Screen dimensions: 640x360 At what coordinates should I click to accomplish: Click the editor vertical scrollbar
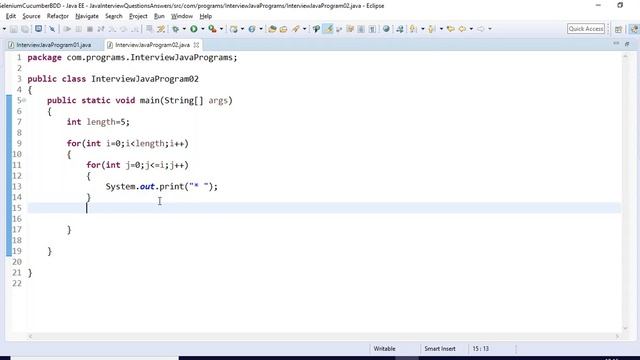point(625,191)
